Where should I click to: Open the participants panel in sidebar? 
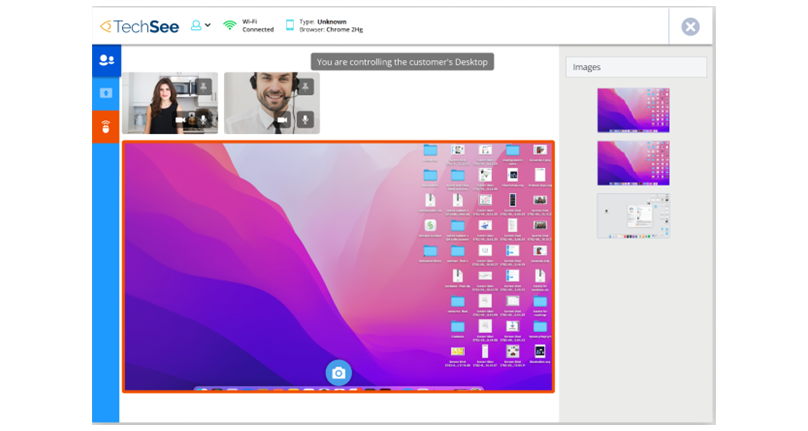[106, 60]
